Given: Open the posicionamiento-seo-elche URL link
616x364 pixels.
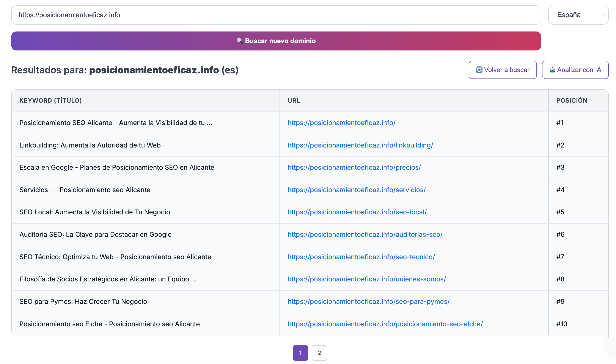Looking at the screenshot, I should [385, 323].
